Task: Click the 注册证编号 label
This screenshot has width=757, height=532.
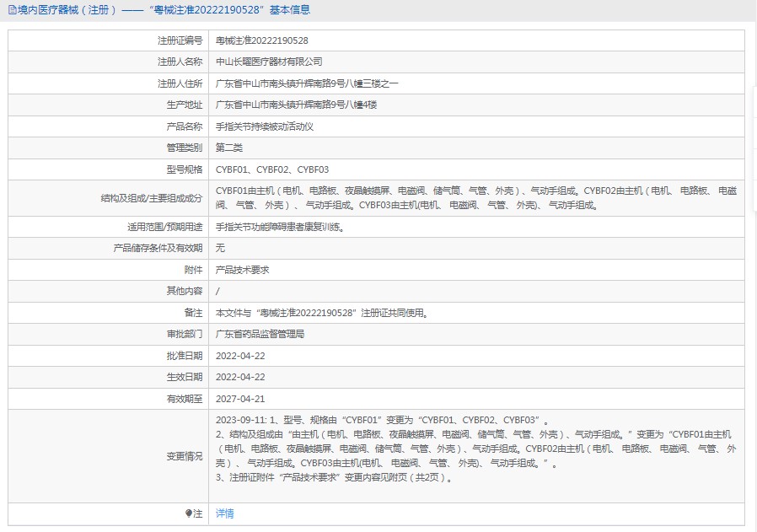Action: pos(180,40)
